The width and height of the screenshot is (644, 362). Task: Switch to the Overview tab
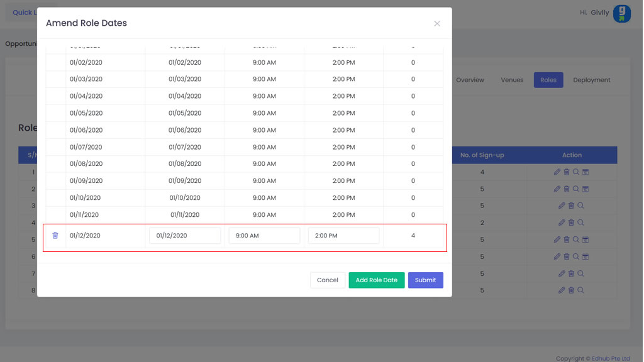click(470, 80)
